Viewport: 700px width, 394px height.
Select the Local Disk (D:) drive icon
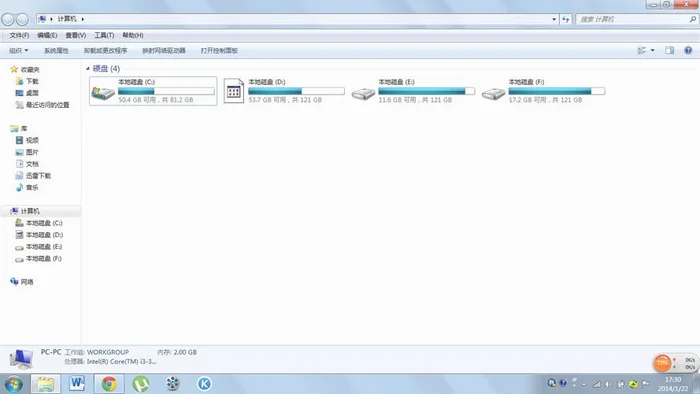233,91
